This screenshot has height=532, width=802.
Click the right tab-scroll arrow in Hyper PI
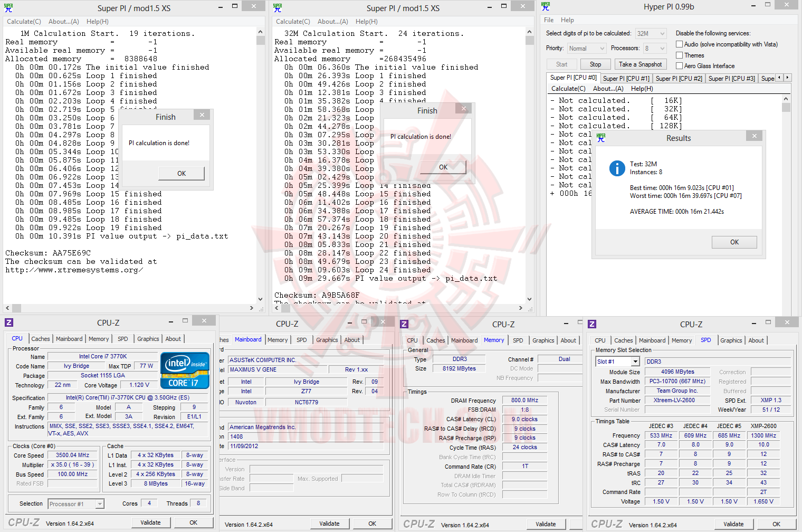[788, 78]
